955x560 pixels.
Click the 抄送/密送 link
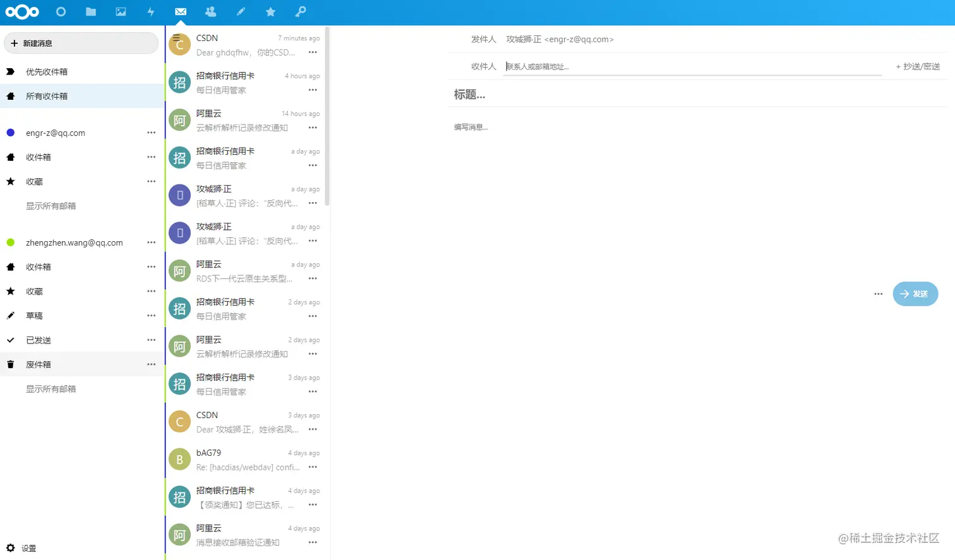917,66
